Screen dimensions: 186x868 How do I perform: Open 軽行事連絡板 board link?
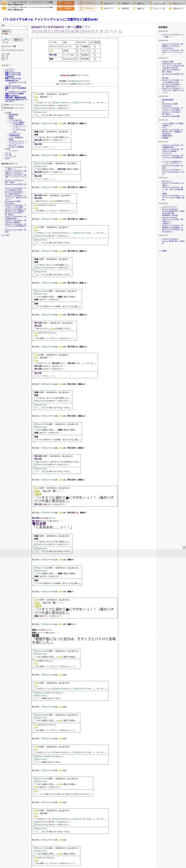pos(13,115)
